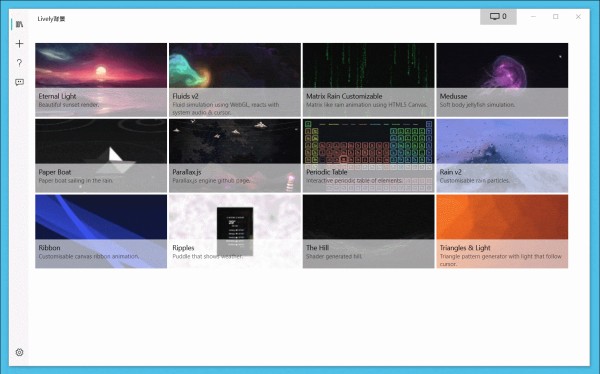Open the Library icon in sidebar
The height and width of the screenshot is (374, 600).
(19, 24)
